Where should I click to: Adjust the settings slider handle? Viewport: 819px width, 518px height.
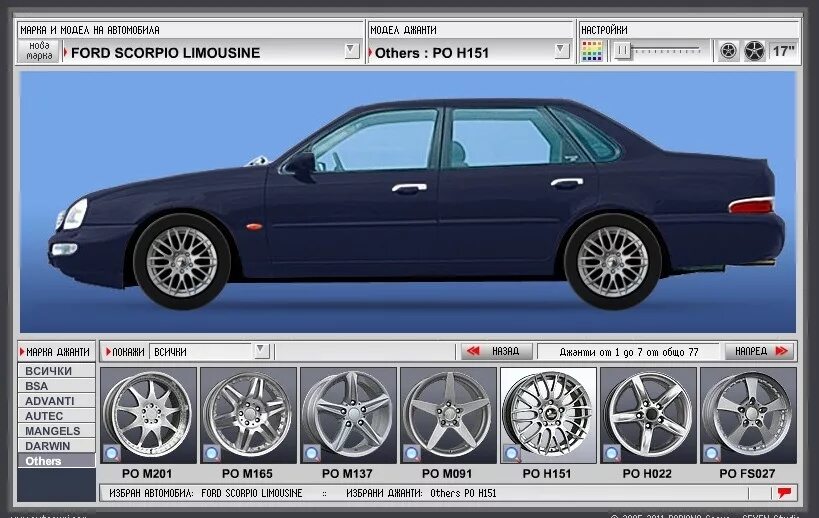tap(622, 51)
